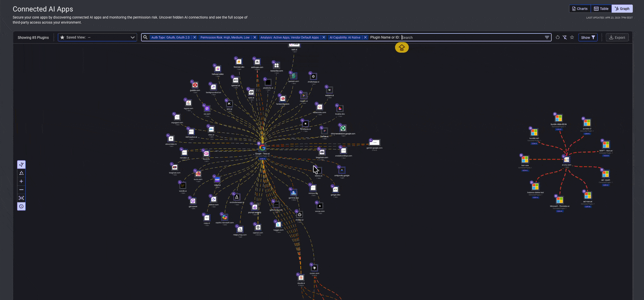Select the databricks.com node

(x=319, y=107)
